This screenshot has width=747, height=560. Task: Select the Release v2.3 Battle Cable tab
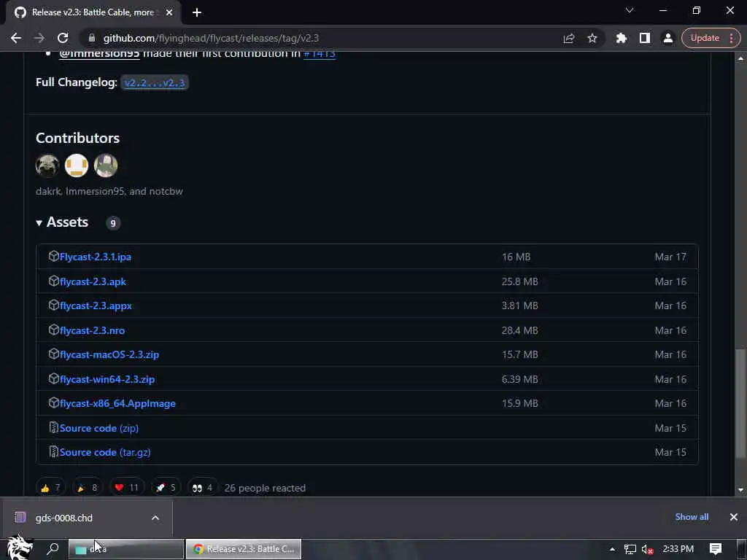[x=93, y=12]
